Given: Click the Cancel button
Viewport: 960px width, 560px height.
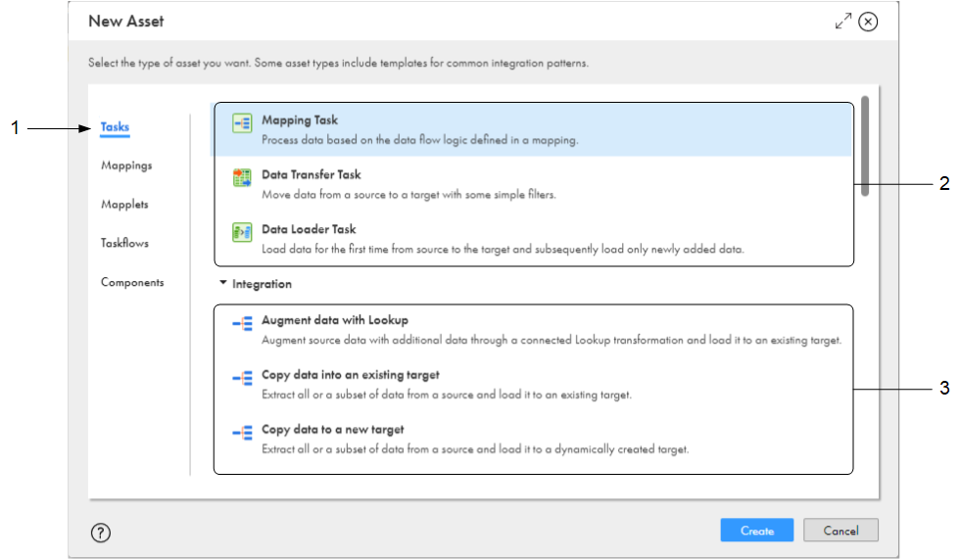Looking at the screenshot, I should (840, 530).
